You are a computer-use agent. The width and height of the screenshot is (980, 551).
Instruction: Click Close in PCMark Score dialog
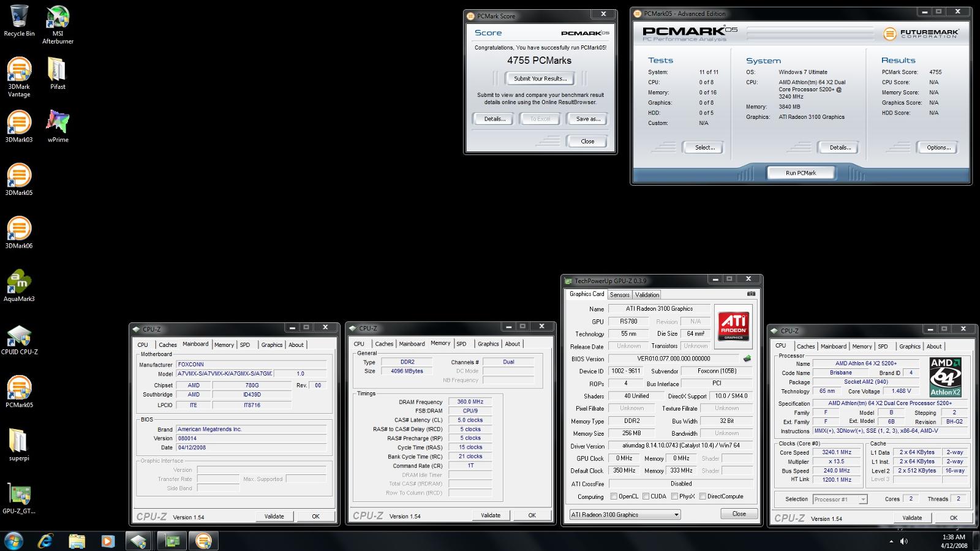coord(587,141)
